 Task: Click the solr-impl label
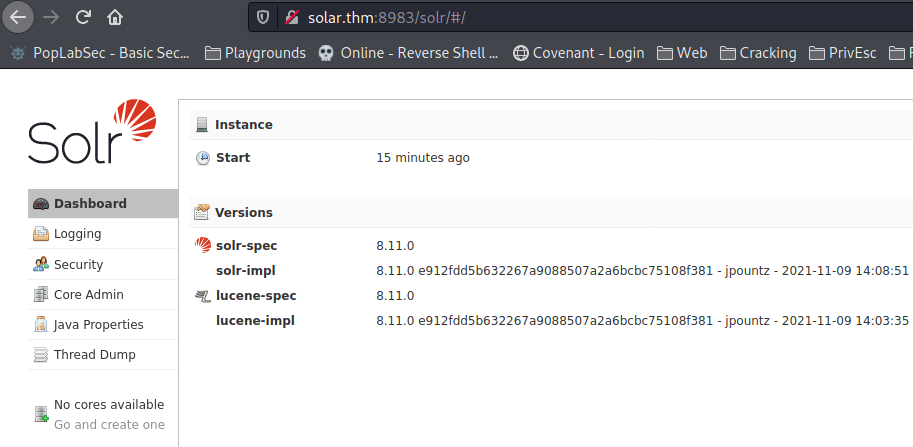coord(246,271)
